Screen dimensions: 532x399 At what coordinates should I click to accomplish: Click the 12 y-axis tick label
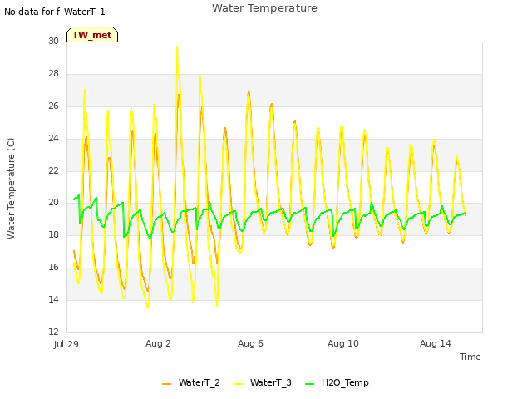pos(53,332)
